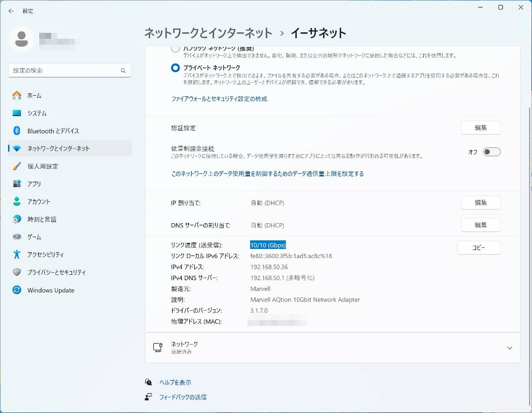This screenshot has height=413, width=532.
Task: Click 編集 button for DNS サーバーの割り当て
Action: [x=480, y=225]
